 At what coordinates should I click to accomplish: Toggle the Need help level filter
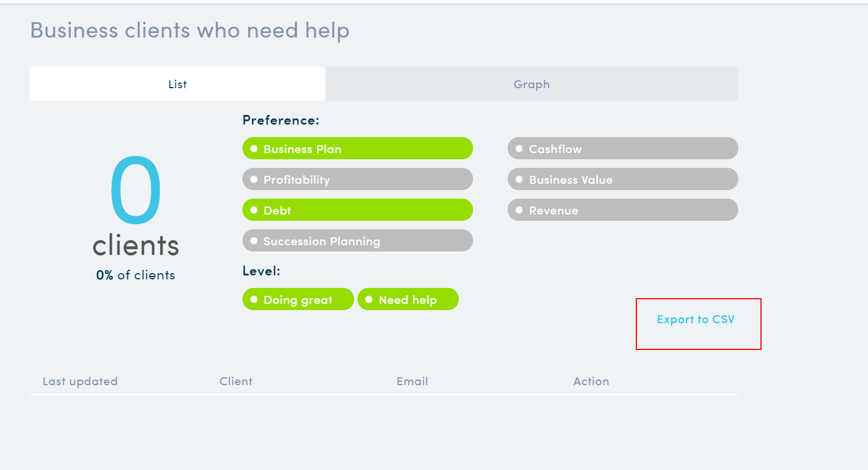coord(408,299)
